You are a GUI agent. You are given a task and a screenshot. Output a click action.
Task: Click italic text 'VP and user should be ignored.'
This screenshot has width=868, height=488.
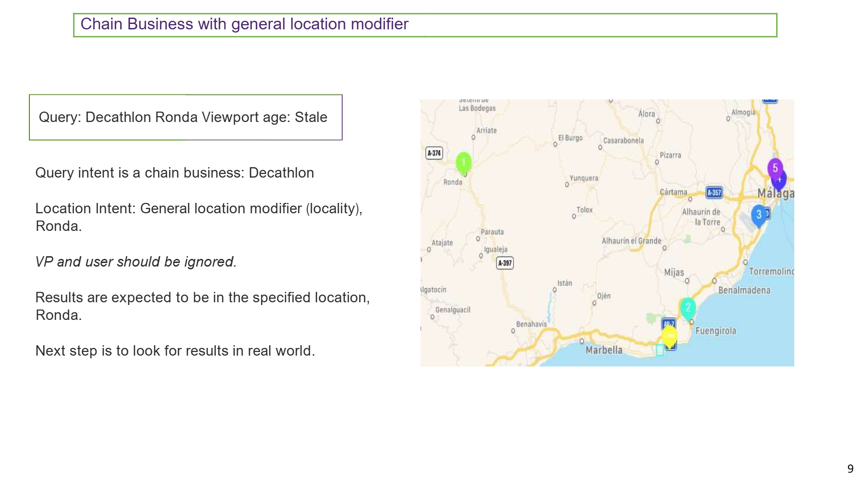pyautogui.click(x=136, y=262)
